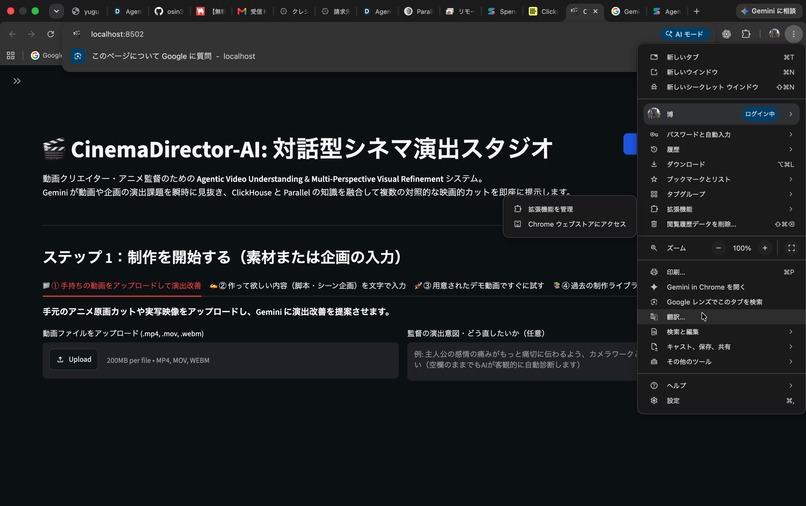This screenshot has width=806, height=506.
Task: Select 閲覧履歴データを削除 menu item
Action: pyautogui.click(x=721, y=224)
